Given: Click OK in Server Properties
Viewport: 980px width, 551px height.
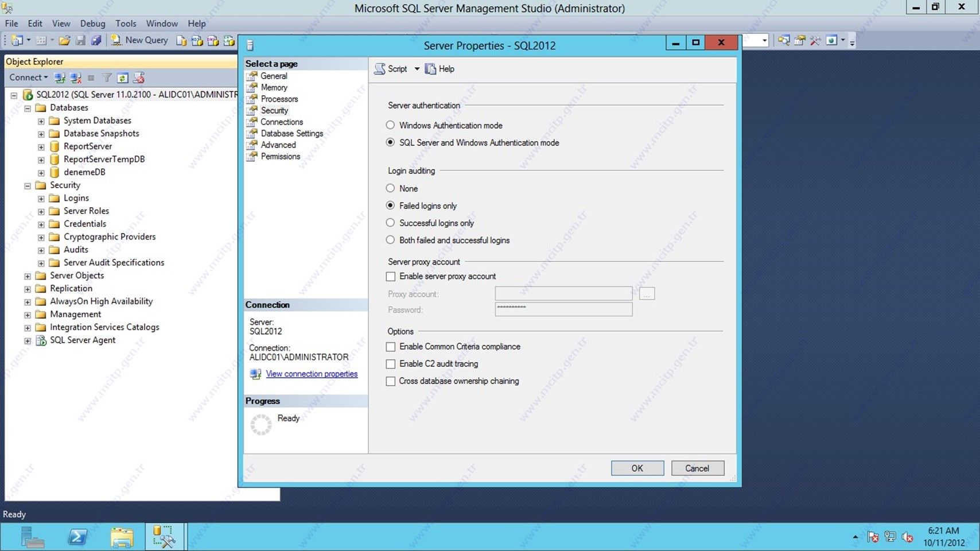Looking at the screenshot, I should click(x=637, y=468).
